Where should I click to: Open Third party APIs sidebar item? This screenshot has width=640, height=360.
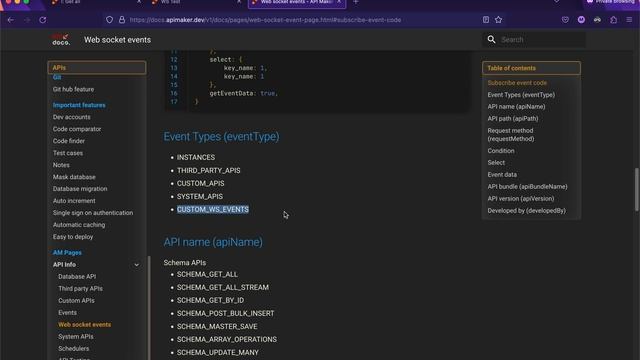pos(80,289)
